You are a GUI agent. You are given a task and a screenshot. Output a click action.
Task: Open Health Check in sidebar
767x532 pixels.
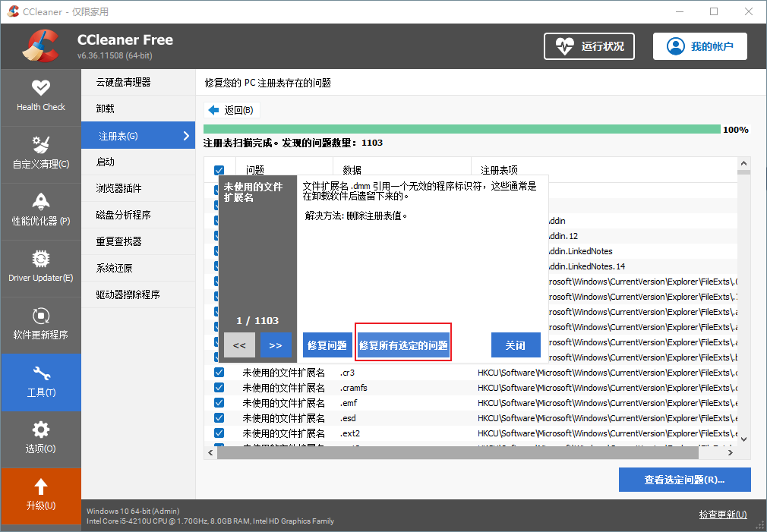pyautogui.click(x=40, y=97)
